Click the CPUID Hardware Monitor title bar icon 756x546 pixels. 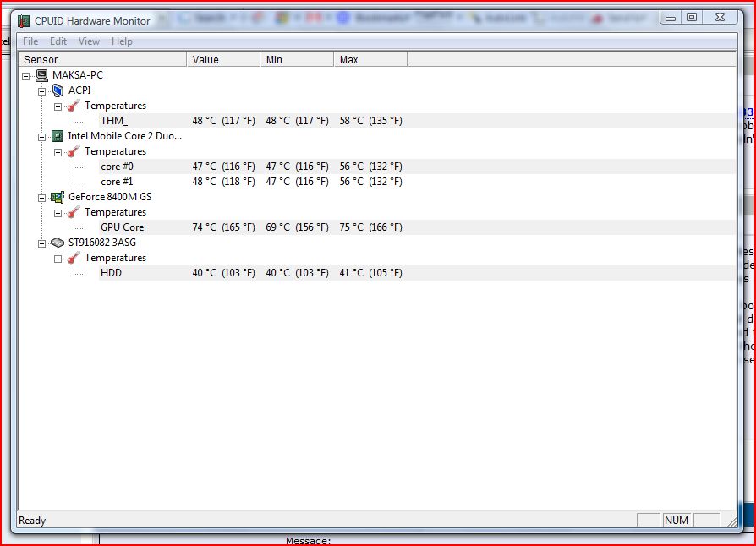tap(23, 21)
